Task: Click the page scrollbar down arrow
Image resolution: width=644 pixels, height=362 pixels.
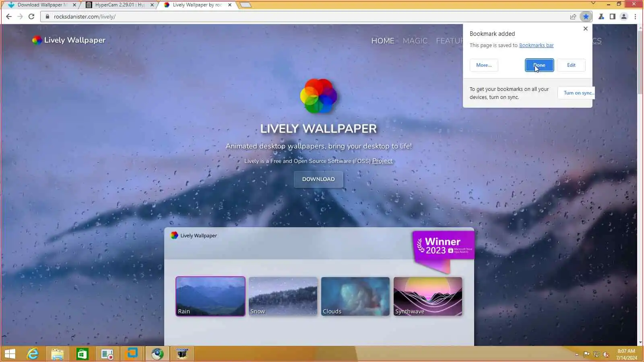Action: [x=640, y=343]
